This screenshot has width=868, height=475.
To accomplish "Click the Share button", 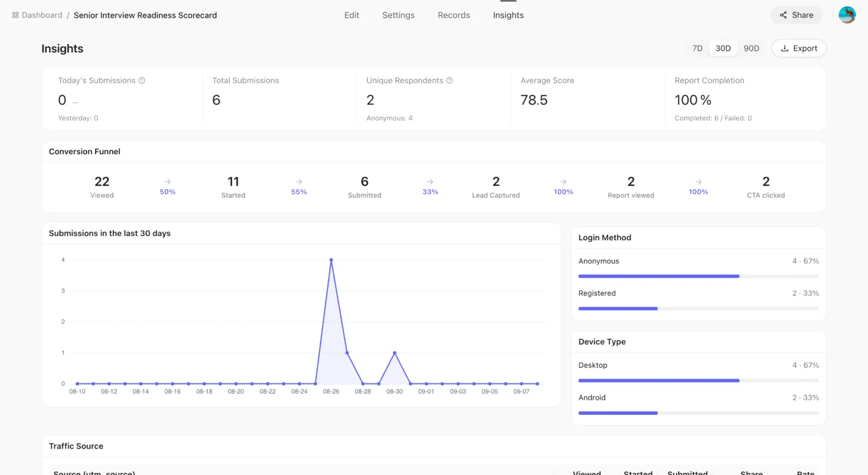I will click(x=796, y=15).
